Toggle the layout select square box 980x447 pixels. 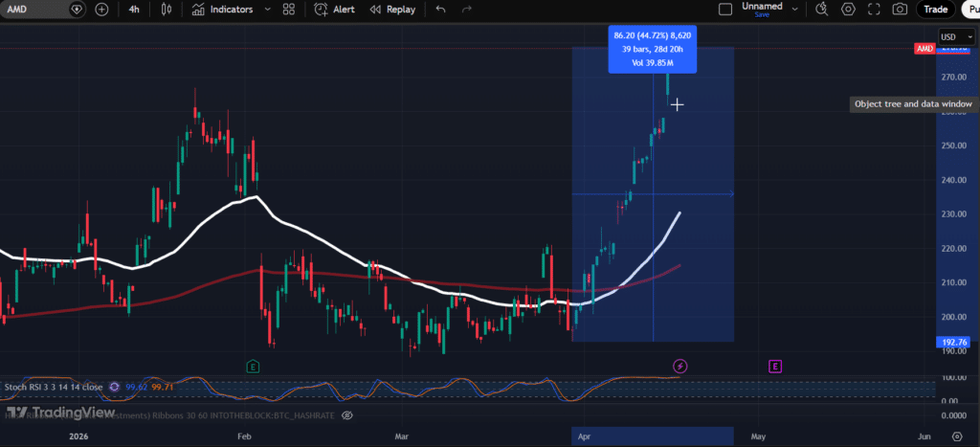point(727,10)
